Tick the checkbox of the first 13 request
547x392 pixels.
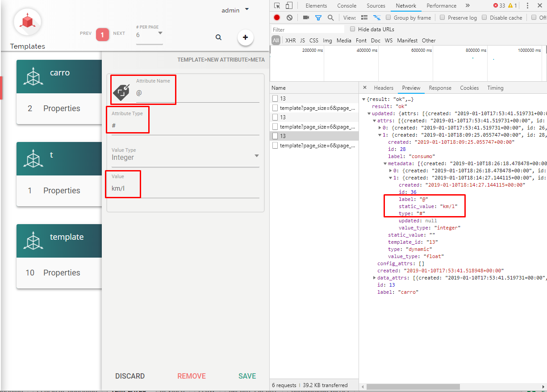[275, 98]
